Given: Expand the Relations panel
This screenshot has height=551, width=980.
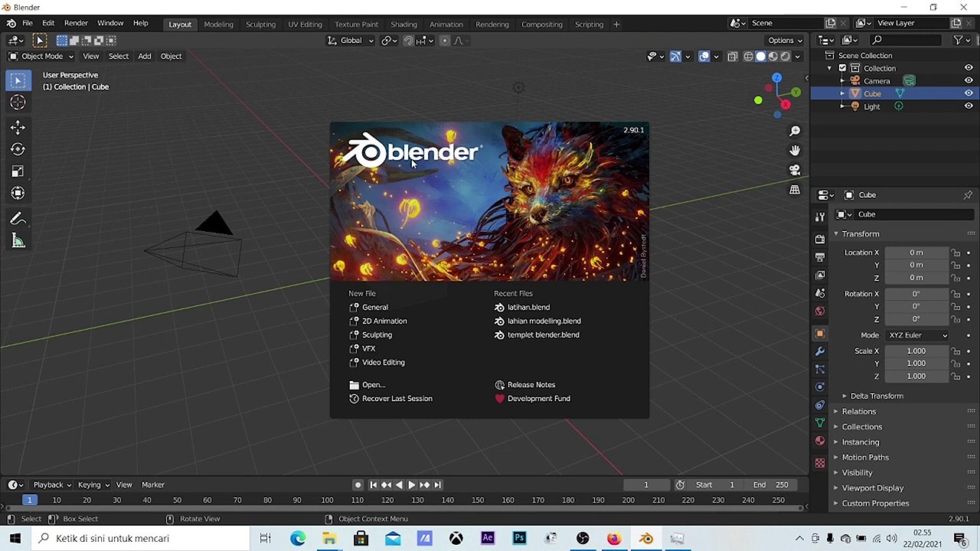Looking at the screenshot, I should tap(859, 411).
